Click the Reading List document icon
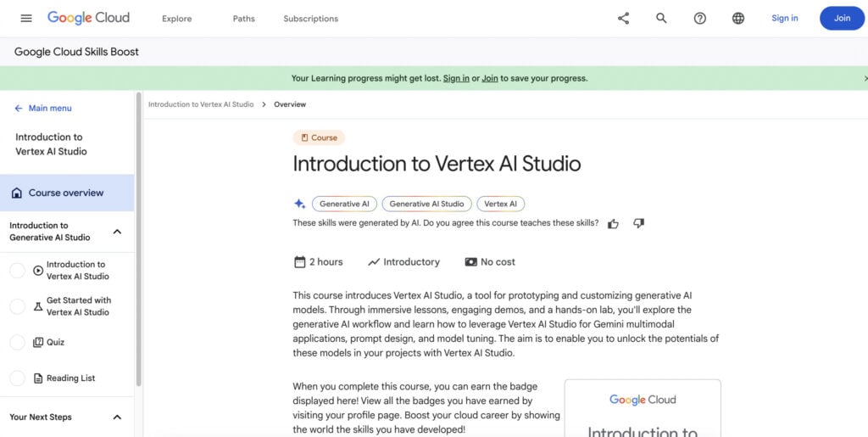Image resolution: width=868 pixels, height=437 pixels. (38, 378)
